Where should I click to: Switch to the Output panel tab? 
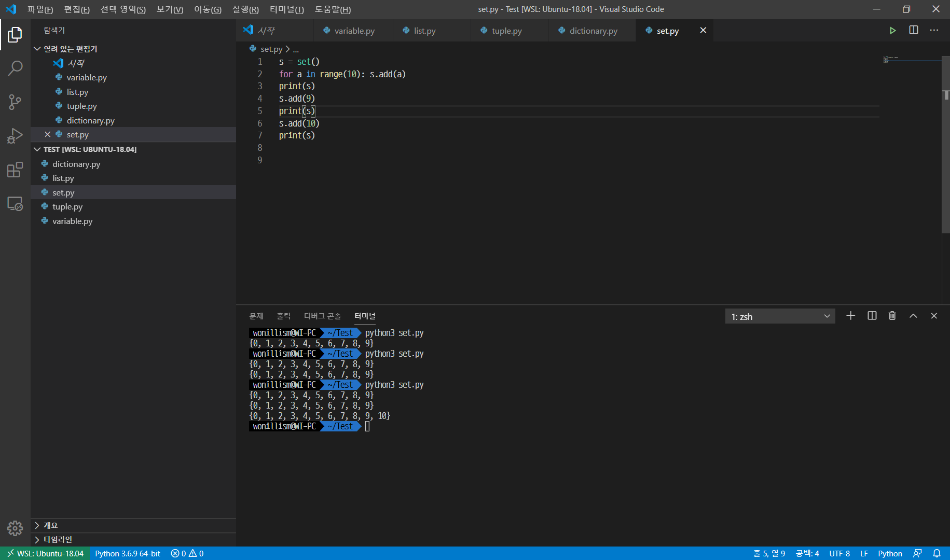(283, 316)
